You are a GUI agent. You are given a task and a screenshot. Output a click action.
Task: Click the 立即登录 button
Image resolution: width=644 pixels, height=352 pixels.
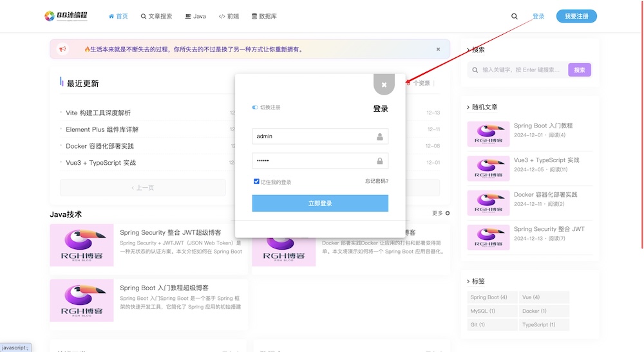coord(320,203)
